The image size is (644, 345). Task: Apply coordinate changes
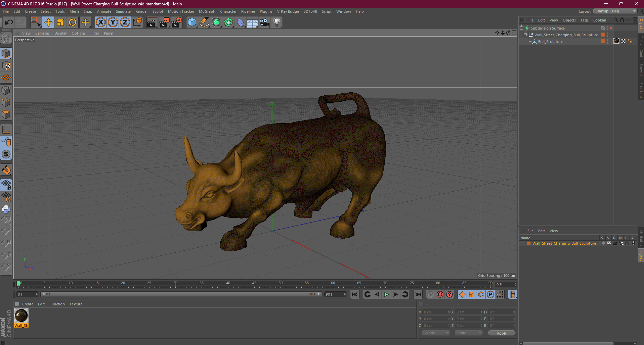point(502,333)
